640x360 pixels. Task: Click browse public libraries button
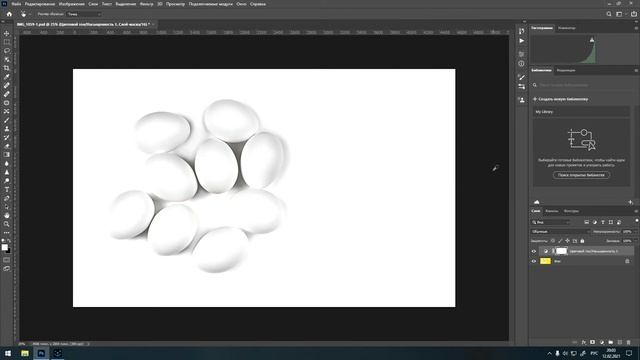click(581, 175)
